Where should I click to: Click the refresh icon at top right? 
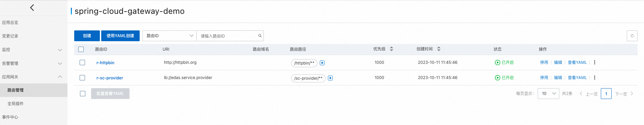point(632,36)
